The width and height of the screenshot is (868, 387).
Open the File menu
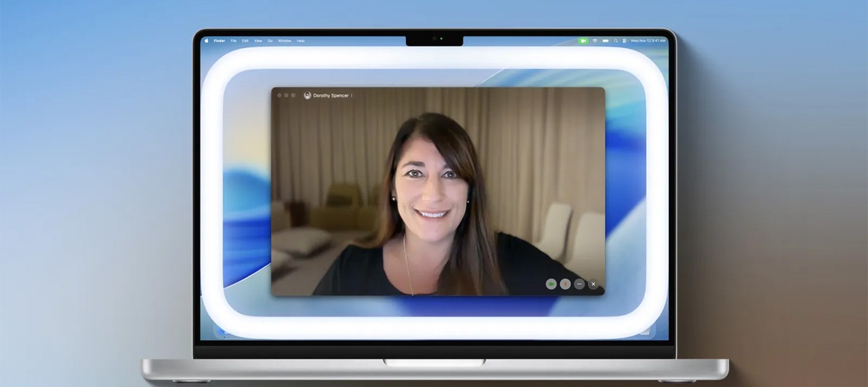tap(234, 41)
